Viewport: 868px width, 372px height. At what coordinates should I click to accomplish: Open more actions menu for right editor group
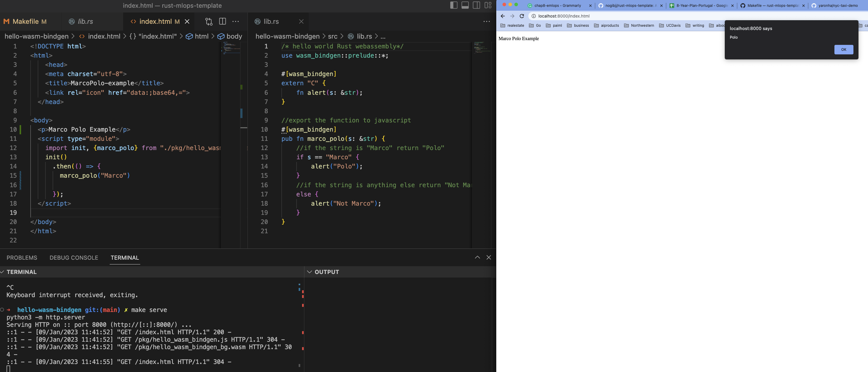pos(486,22)
